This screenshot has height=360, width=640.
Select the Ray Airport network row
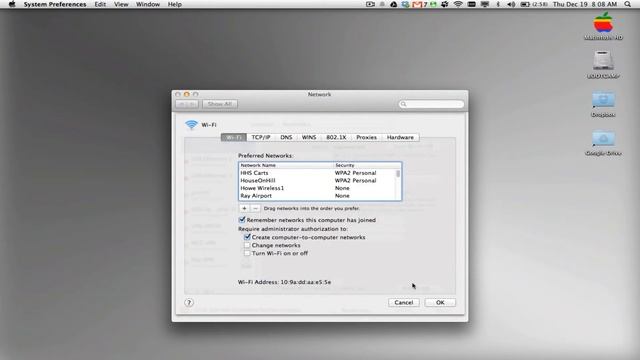[x=317, y=196]
